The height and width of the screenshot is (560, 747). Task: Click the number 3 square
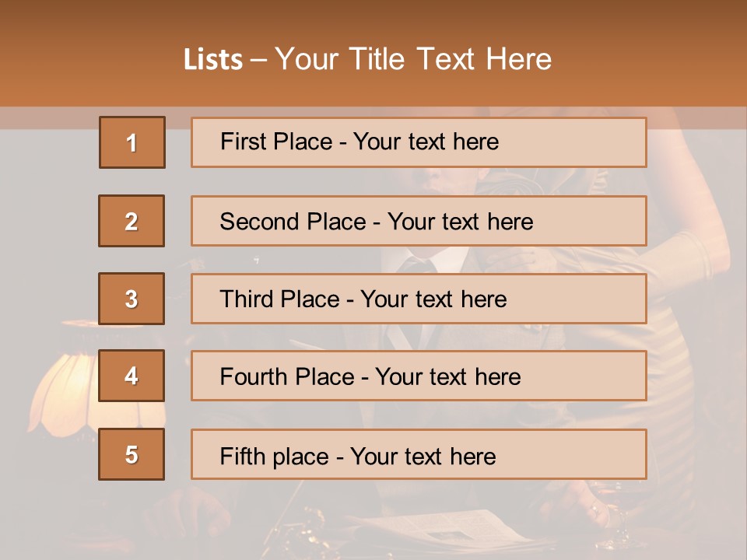pyautogui.click(x=132, y=299)
